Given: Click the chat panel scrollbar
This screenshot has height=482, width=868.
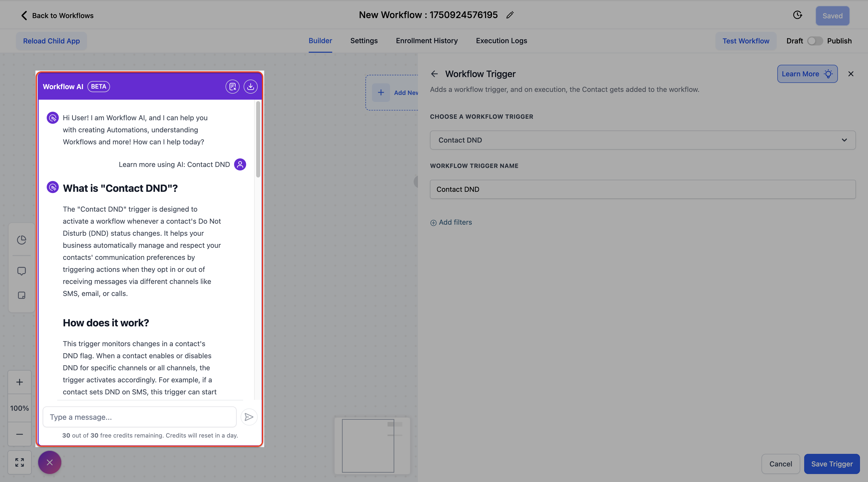Looking at the screenshot, I should click(258, 140).
